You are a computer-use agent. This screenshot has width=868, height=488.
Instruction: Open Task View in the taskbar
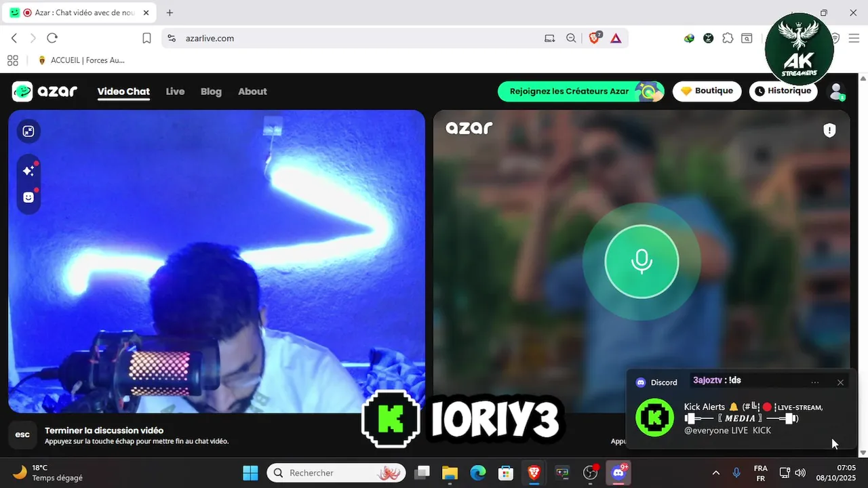(422, 472)
